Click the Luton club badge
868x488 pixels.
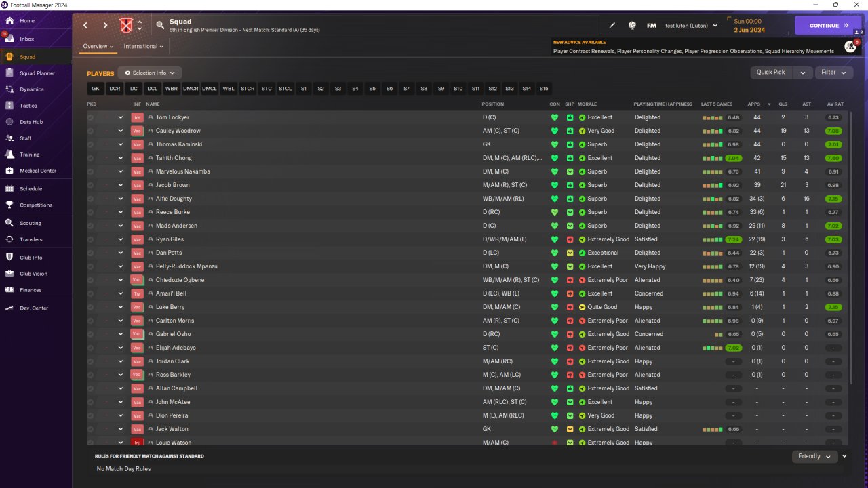pos(126,25)
